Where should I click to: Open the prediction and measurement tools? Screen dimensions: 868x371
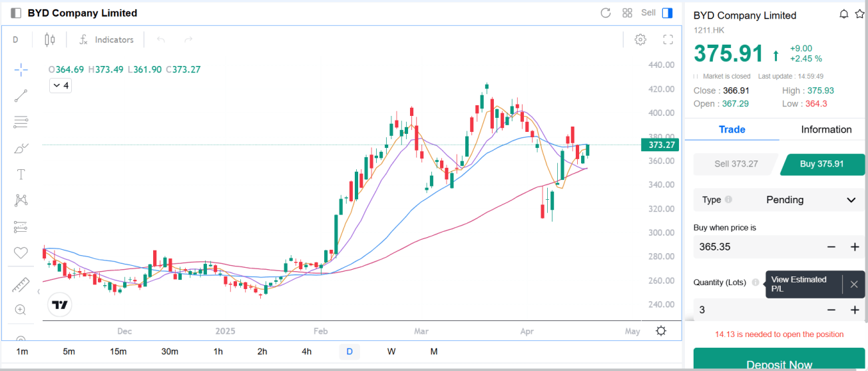(x=21, y=227)
